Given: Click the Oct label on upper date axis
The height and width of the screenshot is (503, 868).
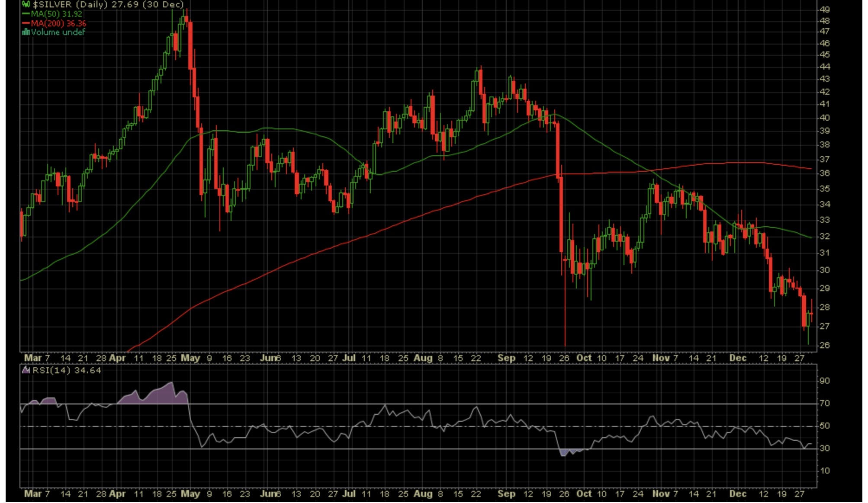Looking at the screenshot, I should pos(583,358).
